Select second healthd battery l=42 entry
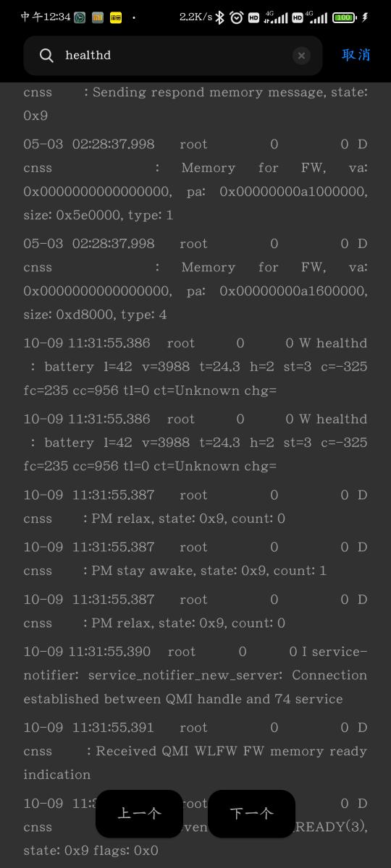 click(195, 443)
